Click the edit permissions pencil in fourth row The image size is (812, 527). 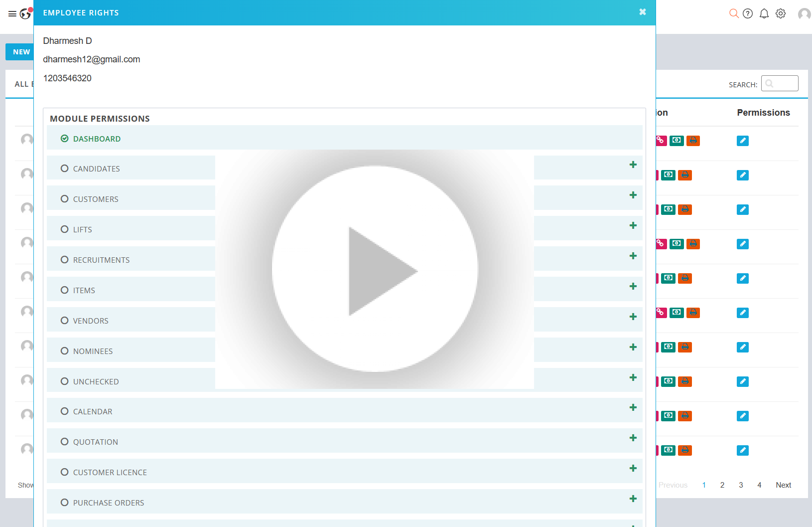tap(743, 244)
